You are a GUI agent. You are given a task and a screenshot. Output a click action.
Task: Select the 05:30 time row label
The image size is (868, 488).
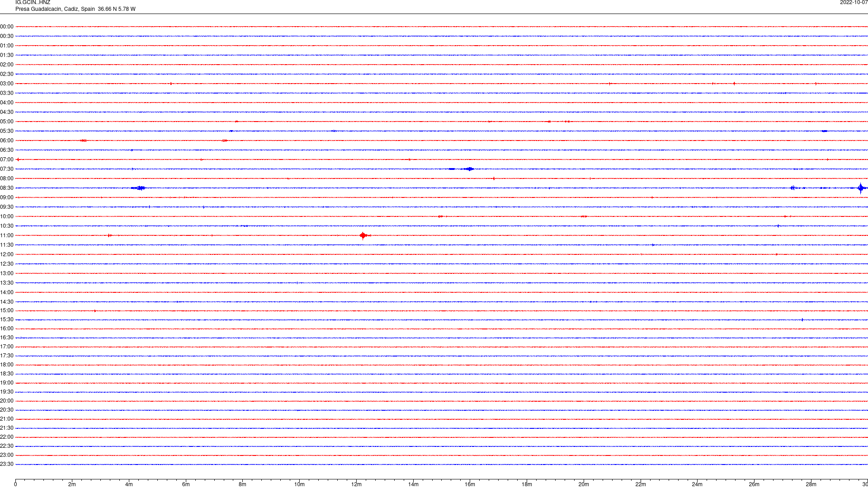pos(7,131)
